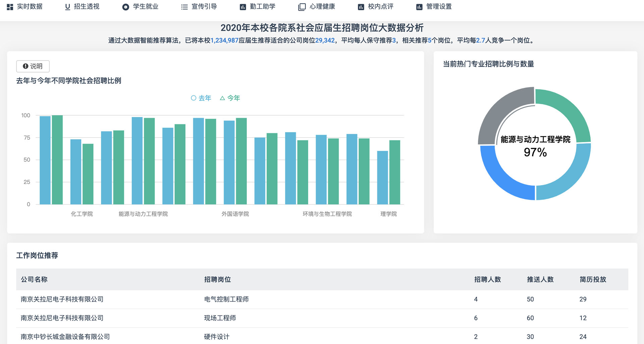This screenshot has width=644, height=344.
Task: Open the 管理设置 menu item
Action: coord(439,7)
